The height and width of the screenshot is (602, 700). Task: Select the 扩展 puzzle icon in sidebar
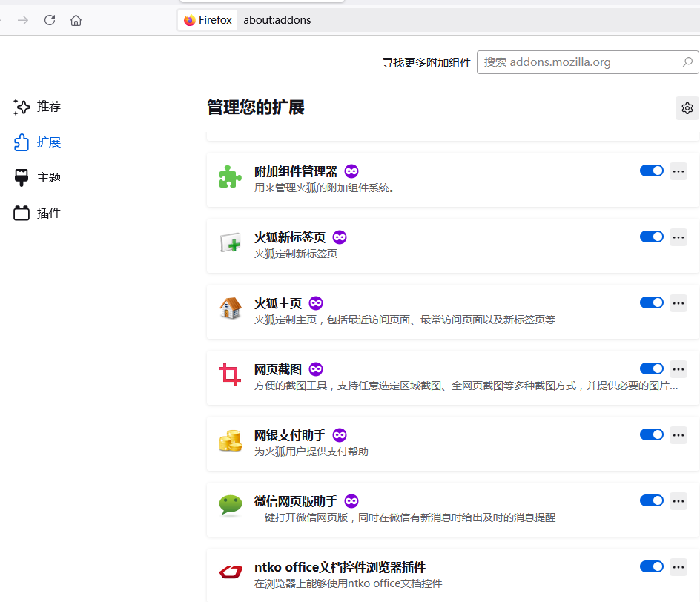click(20, 142)
